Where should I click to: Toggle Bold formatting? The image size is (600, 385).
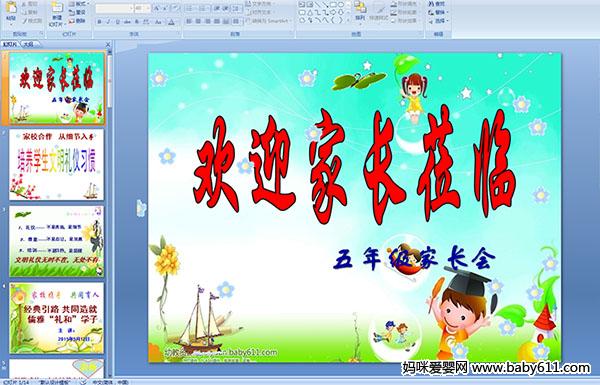click(99, 22)
